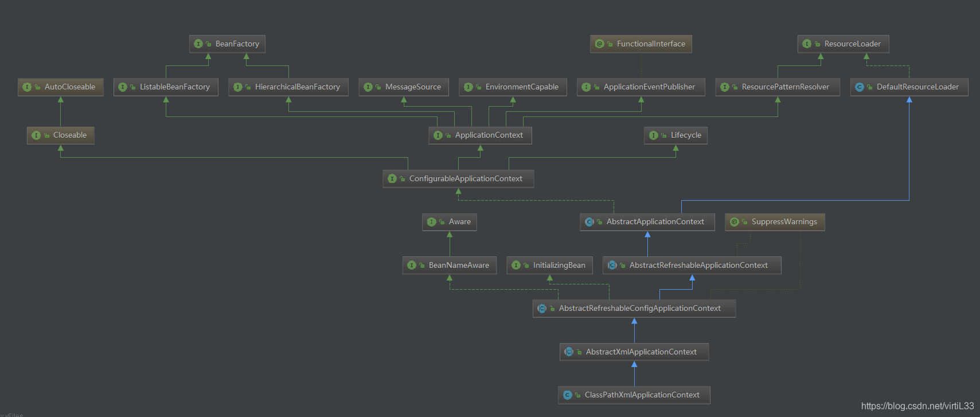Select the AbstractRefreshableApplicationContext label
Image resolution: width=980 pixels, height=417 pixels.
[699, 265]
